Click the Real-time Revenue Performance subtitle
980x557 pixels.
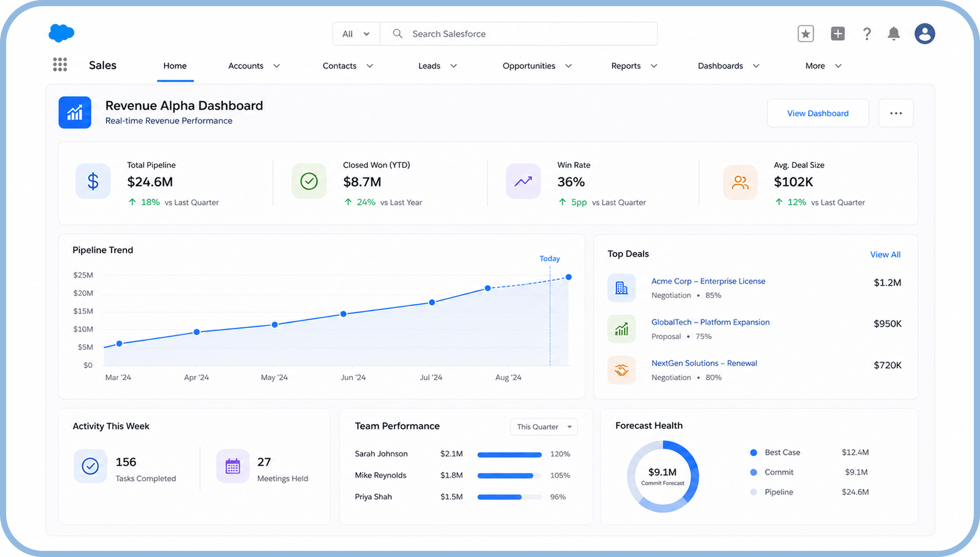pyautogui.click(x=169, y=121)
